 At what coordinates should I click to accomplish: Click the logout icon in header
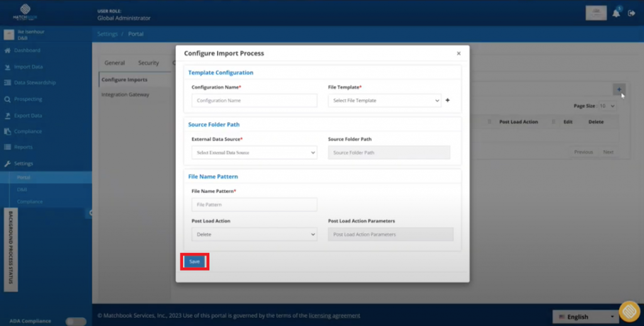click(631, 13)
